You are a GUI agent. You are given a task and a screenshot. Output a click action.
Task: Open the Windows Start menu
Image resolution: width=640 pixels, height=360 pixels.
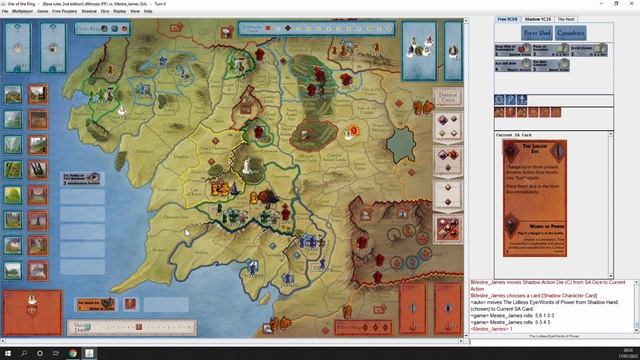click(x=8, y=353)
